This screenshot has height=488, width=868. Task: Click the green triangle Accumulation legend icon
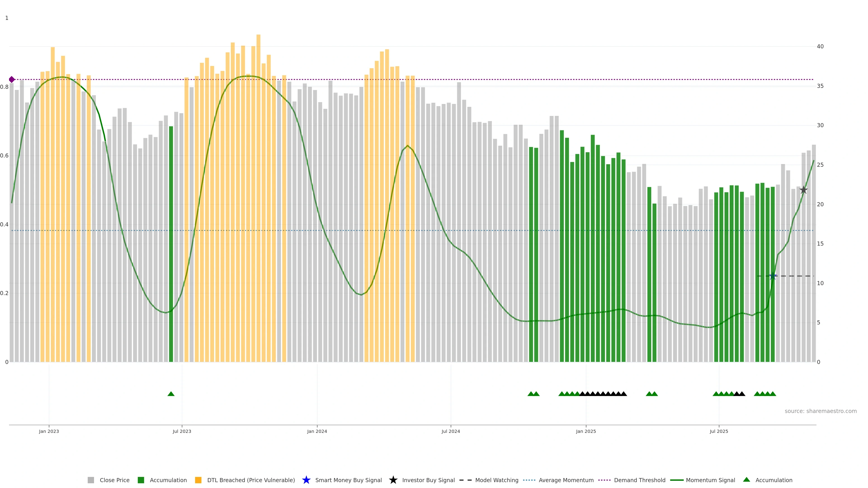tap(746, 480)
